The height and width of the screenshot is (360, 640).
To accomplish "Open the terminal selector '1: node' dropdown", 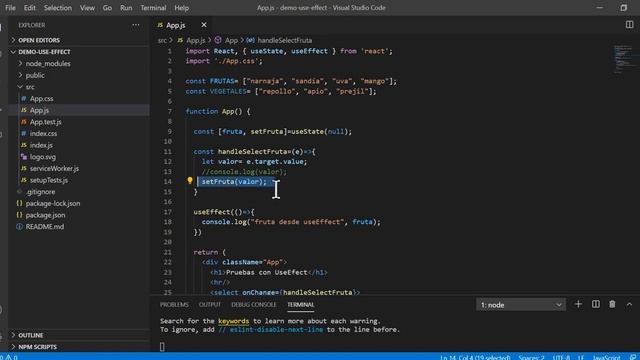I will click(x=521, y=305).
